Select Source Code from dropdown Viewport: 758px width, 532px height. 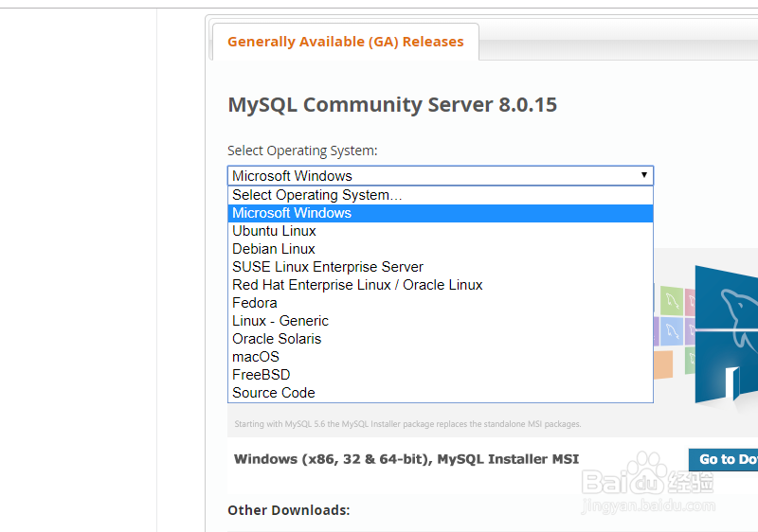(274, 393)
